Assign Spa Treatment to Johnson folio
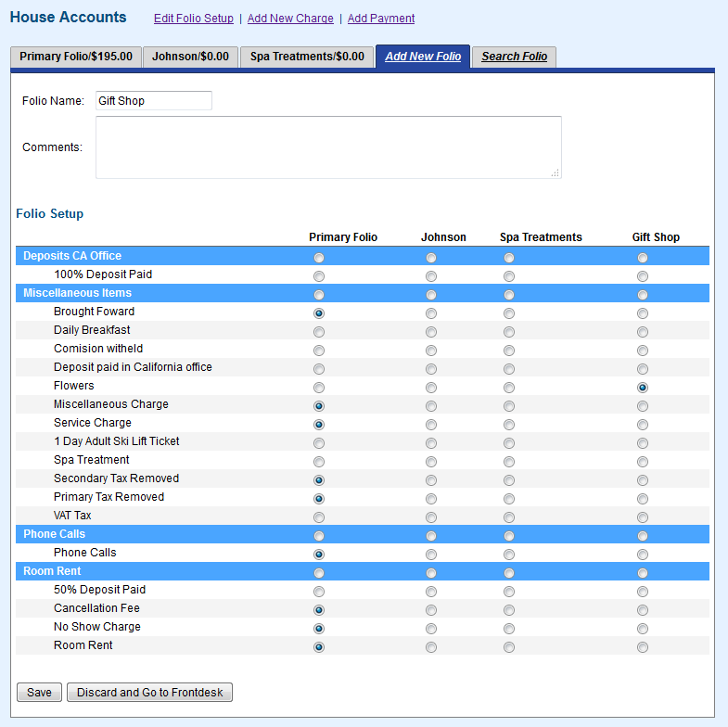 [431, 462]
